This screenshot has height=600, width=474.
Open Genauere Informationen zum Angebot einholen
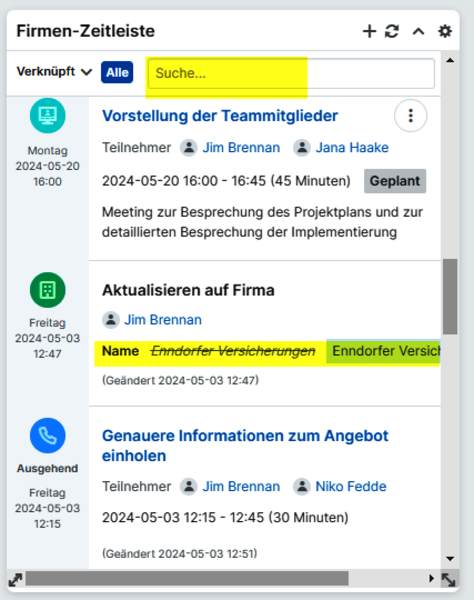(245, 446)
